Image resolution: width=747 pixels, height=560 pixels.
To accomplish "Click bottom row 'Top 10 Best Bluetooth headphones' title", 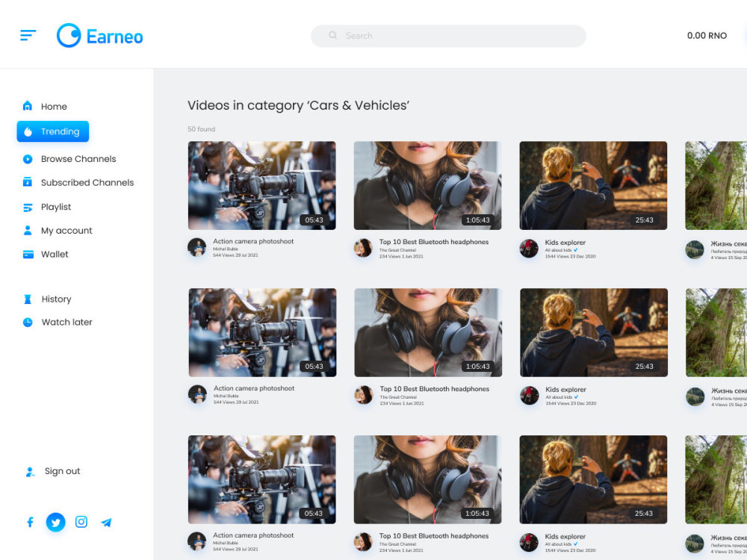I will 434,535.
